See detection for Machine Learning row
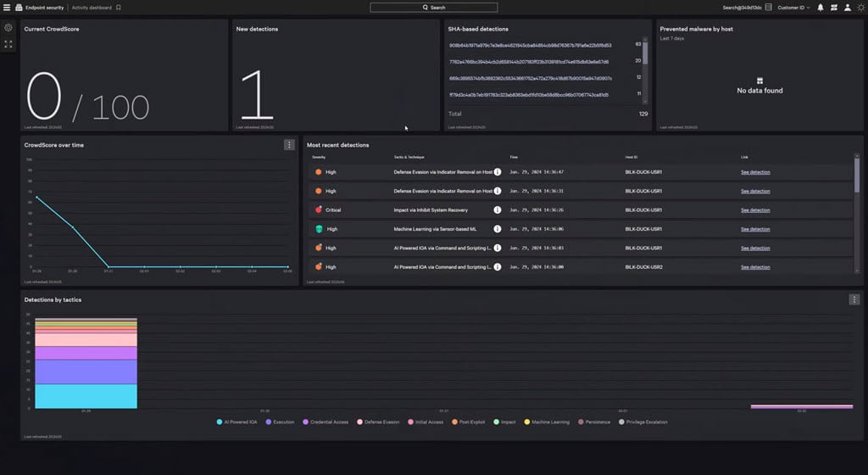Image resolution: width=868 pixels, height=475 pixels. (755, 229)
